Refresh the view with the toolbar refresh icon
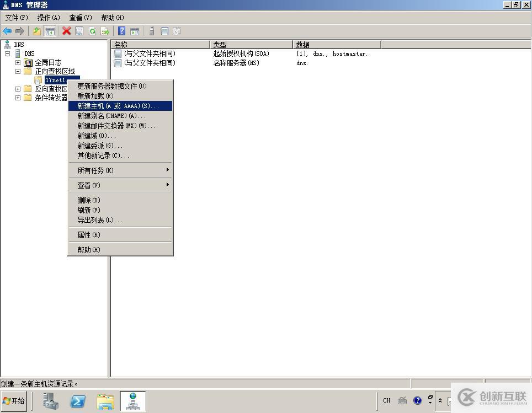 tap(92, 31)
